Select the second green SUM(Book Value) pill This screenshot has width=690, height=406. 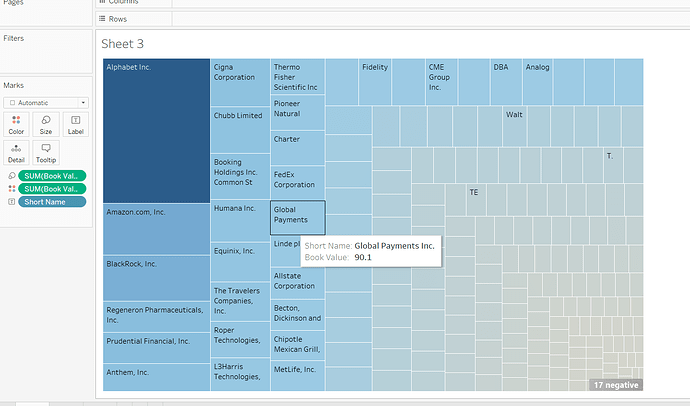tap(52, 188)
